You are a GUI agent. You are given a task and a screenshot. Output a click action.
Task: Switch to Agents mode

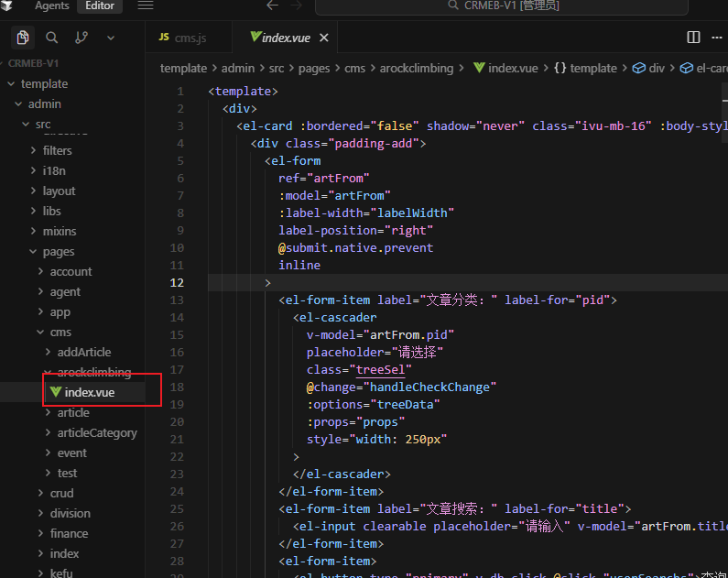coord(51,5)
